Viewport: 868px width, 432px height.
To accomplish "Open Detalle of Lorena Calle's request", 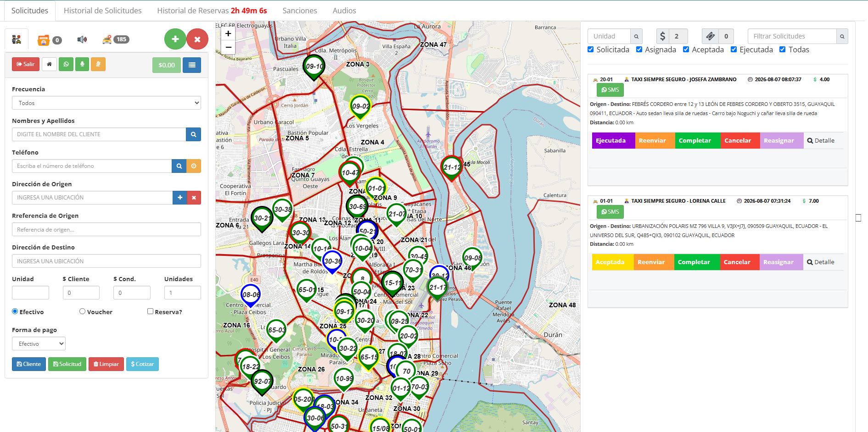I will pos(821,262).
